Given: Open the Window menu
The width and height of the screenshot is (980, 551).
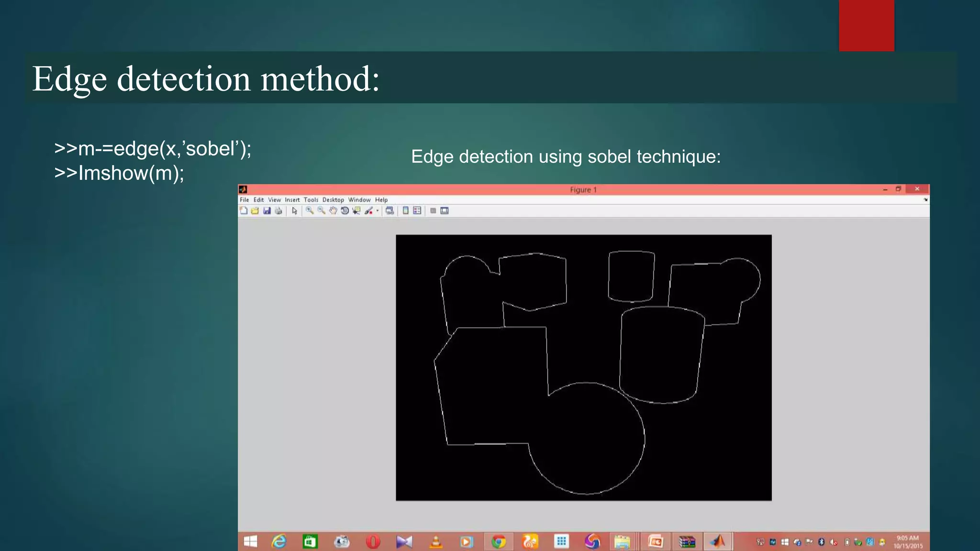Looking at the screenshot, I should [359, 200].
